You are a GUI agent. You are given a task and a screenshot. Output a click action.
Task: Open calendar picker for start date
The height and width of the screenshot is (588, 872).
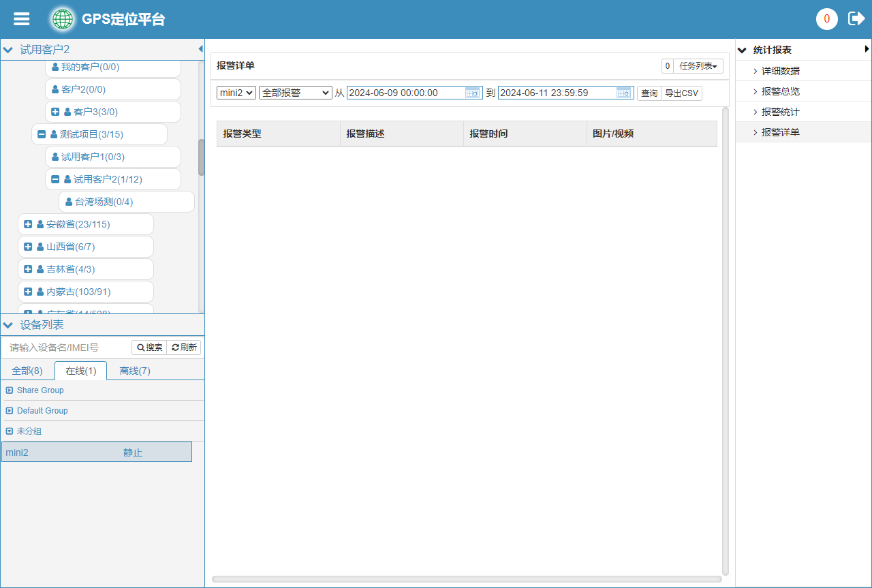(x=473, y=93)
